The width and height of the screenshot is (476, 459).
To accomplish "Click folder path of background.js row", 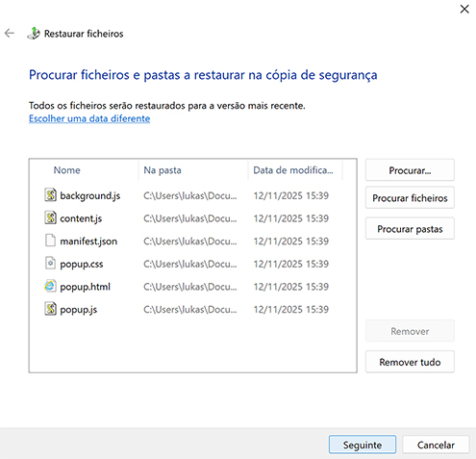I will (x=190, y=195).
